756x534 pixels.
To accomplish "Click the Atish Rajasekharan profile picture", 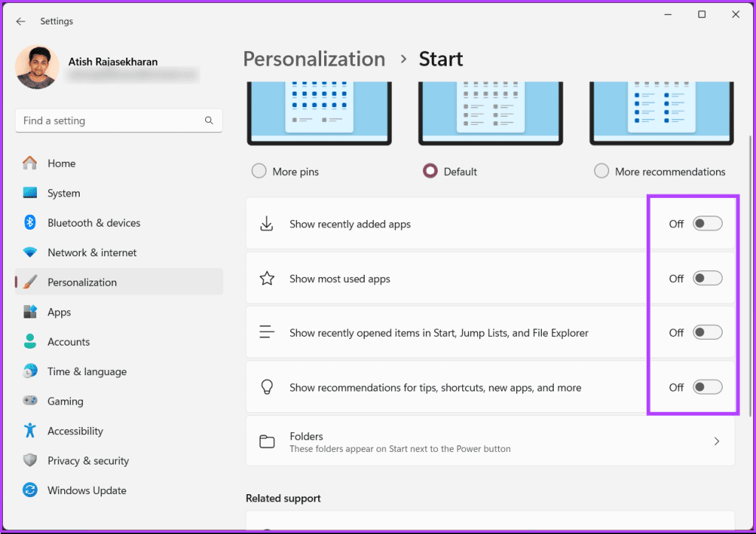I will tap(37, 66).
